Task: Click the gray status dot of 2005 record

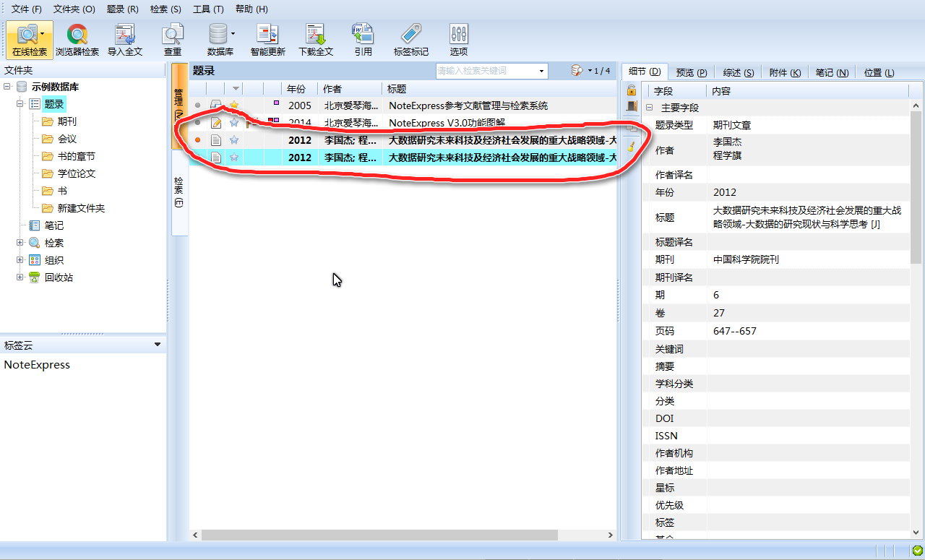Action: pyautogui.click(x=198, y=105)
